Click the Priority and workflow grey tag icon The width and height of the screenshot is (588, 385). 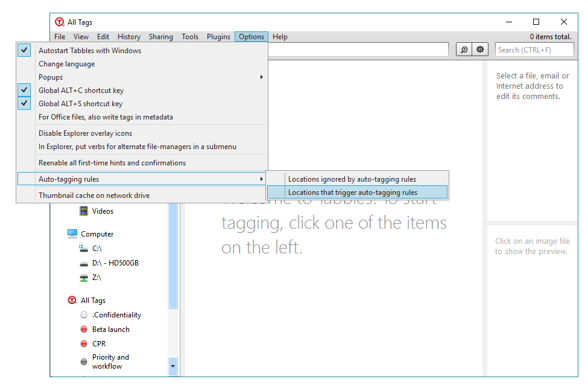pyautogui.click(x=84, y=361)
